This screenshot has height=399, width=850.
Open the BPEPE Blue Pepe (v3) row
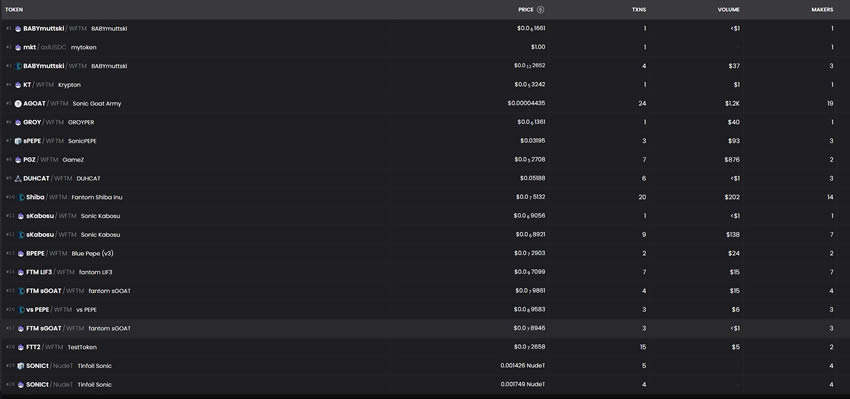point(425,254)
